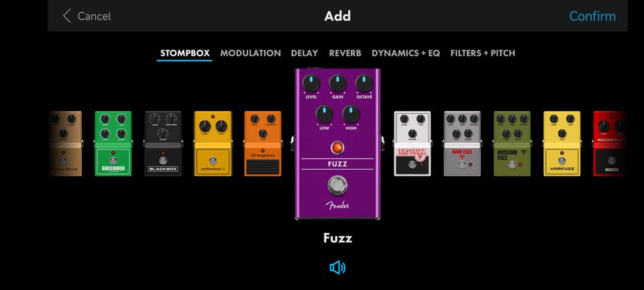Open the FILTERS + PITCH tab

click(x=482, y=53)
